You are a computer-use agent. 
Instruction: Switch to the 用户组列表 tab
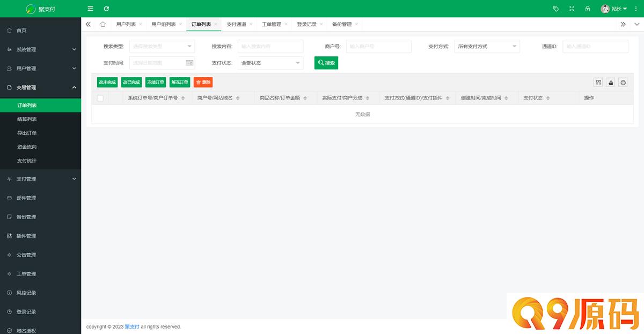click(163, 24)
